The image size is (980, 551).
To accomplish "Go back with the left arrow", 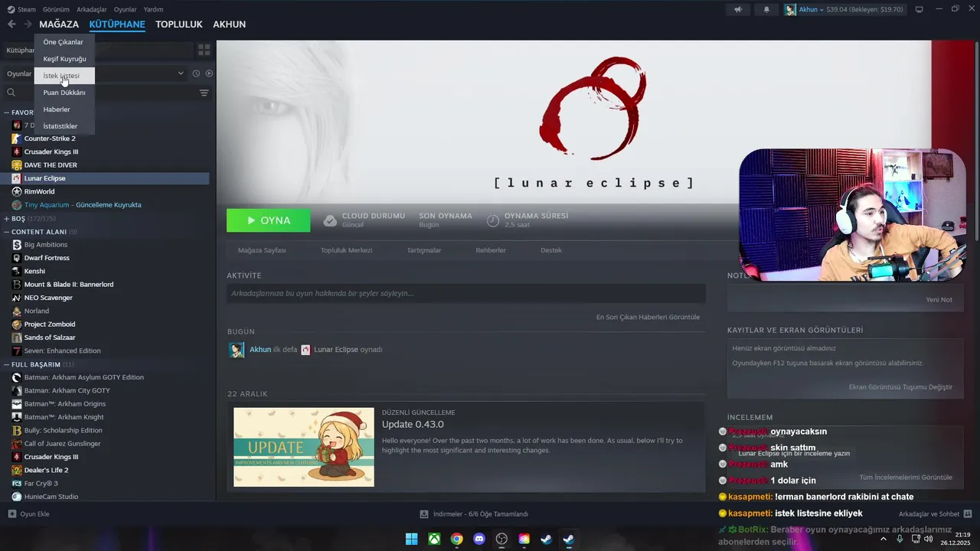I will [x=11, y=24].
